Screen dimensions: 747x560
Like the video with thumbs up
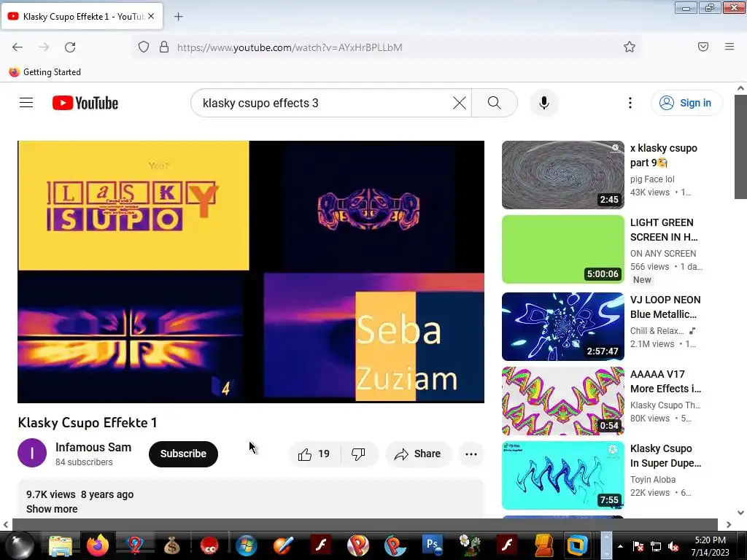point(314,454)
